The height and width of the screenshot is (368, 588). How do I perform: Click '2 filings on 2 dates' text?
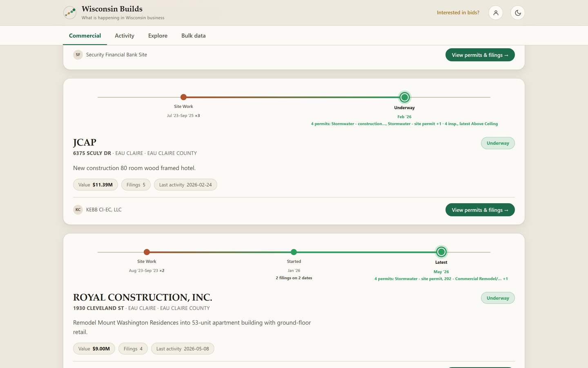coord(294,278)
